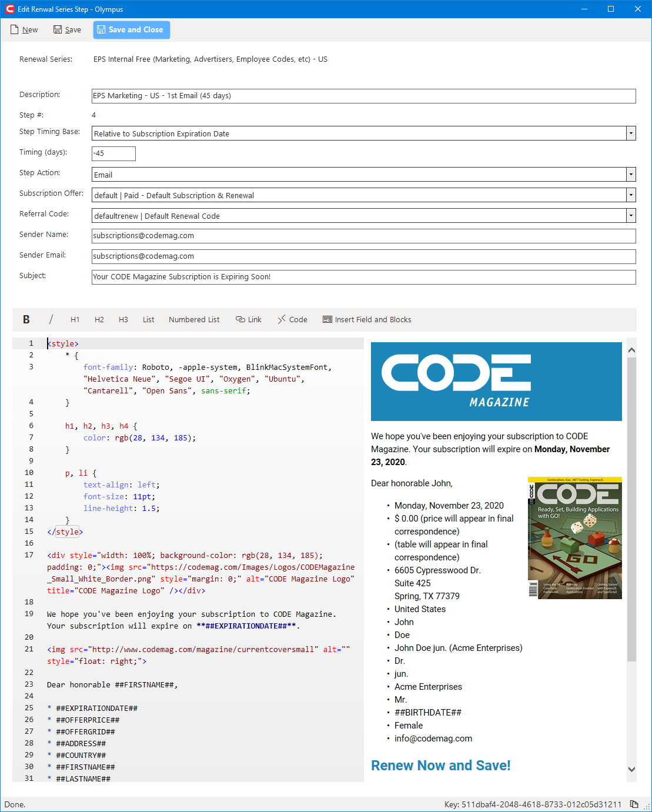Click 'font-size: 11pt;' in code editor
Image resolution: width=652 pixels, height=812 pixels.
point(119,496)
